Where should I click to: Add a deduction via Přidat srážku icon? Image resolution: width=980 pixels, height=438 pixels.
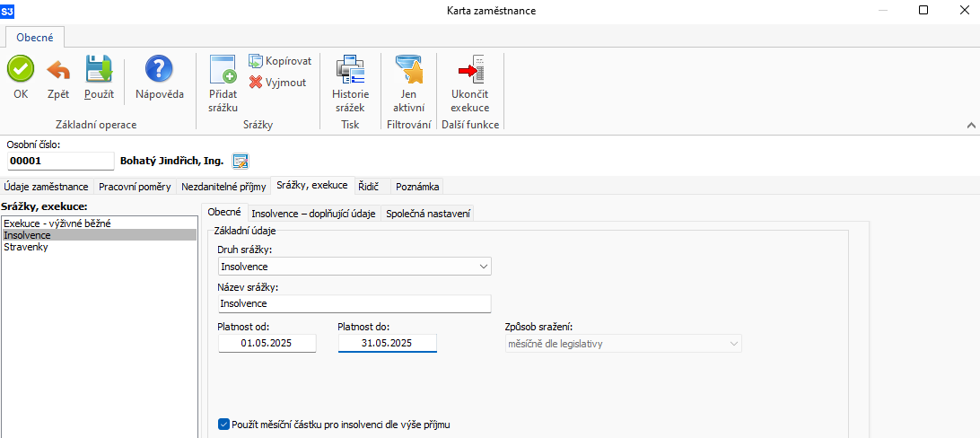point(223,69)
